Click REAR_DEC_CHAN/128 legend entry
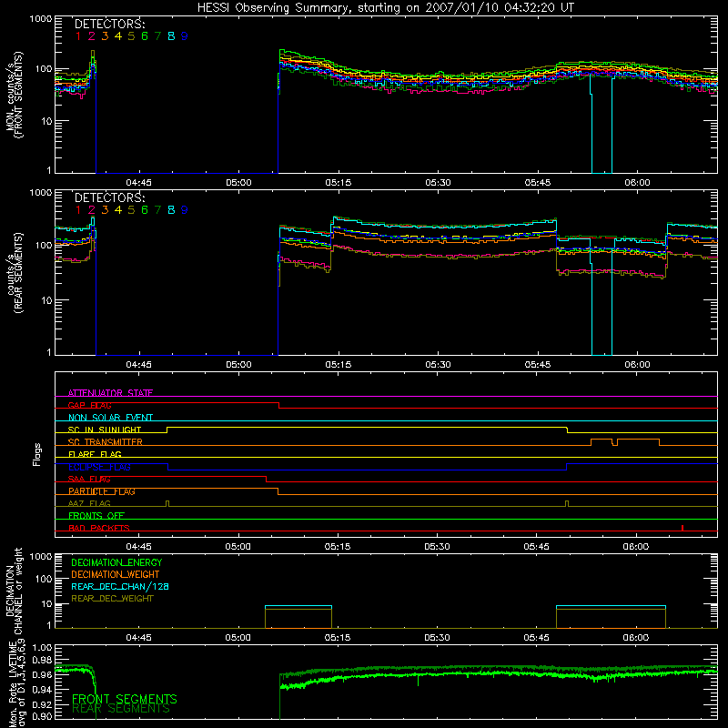 [120, 586]
